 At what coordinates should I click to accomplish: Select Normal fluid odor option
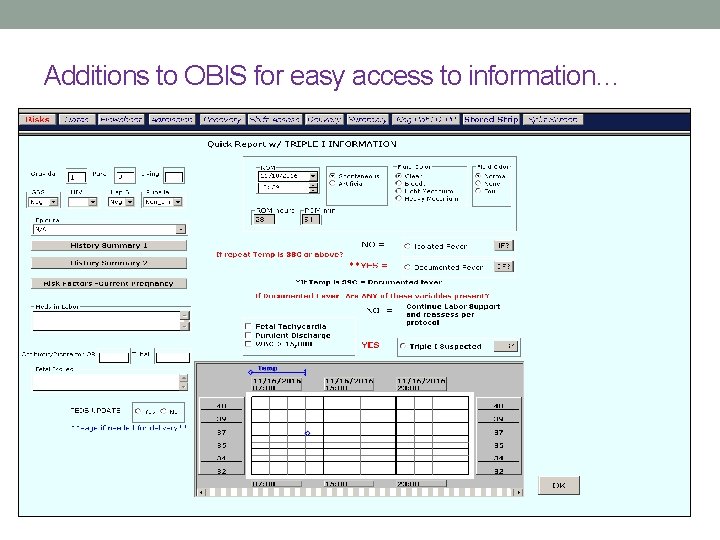click(x=478, y=176)
